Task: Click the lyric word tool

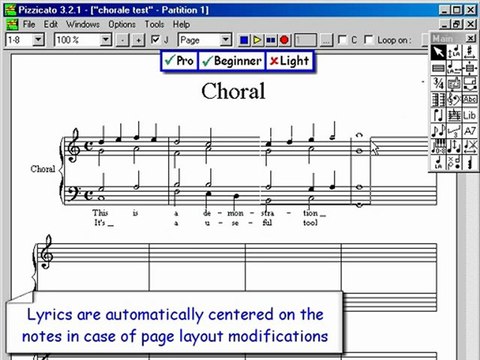Action: [x=310, y=223]
